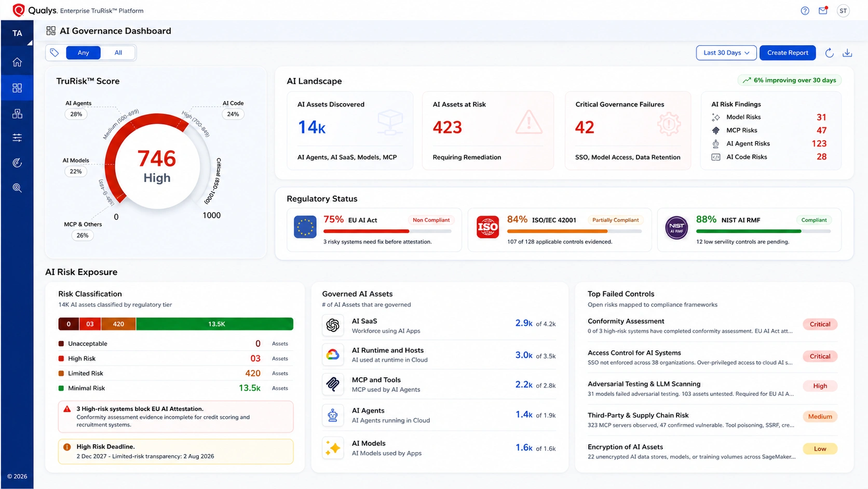Image resolution: width=868 pixels, height=489 pixels.
Task: Click the orange High Risk Deadline alert icon
Action: click(67, 447)
